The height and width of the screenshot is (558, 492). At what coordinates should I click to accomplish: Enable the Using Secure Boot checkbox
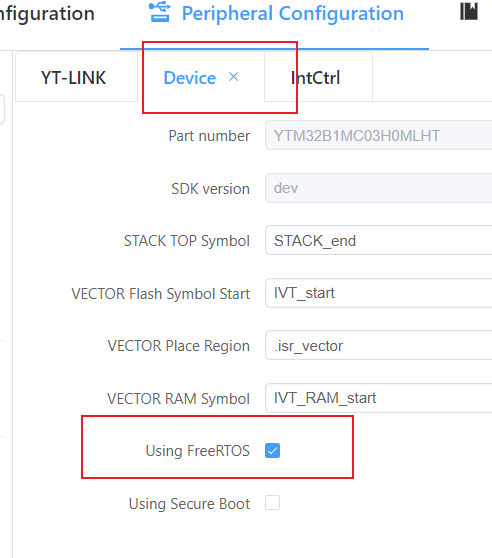273,503
